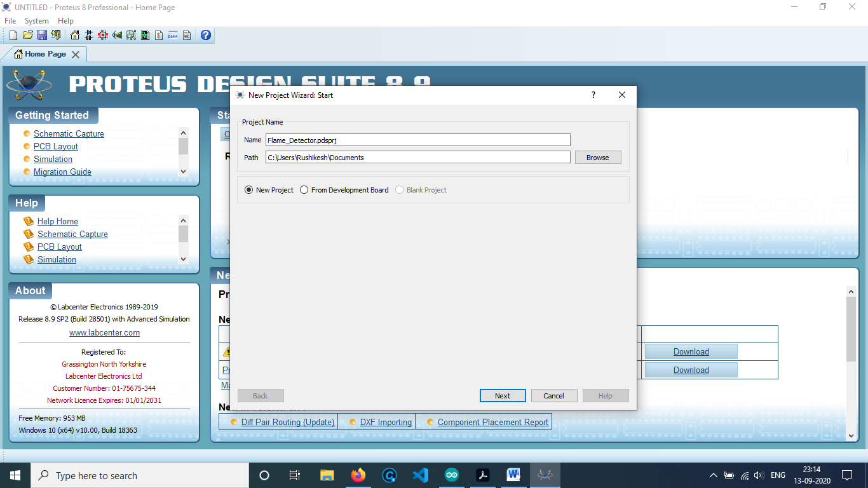Click the Proteus icon on the taskbar

(x=545, y=475)
